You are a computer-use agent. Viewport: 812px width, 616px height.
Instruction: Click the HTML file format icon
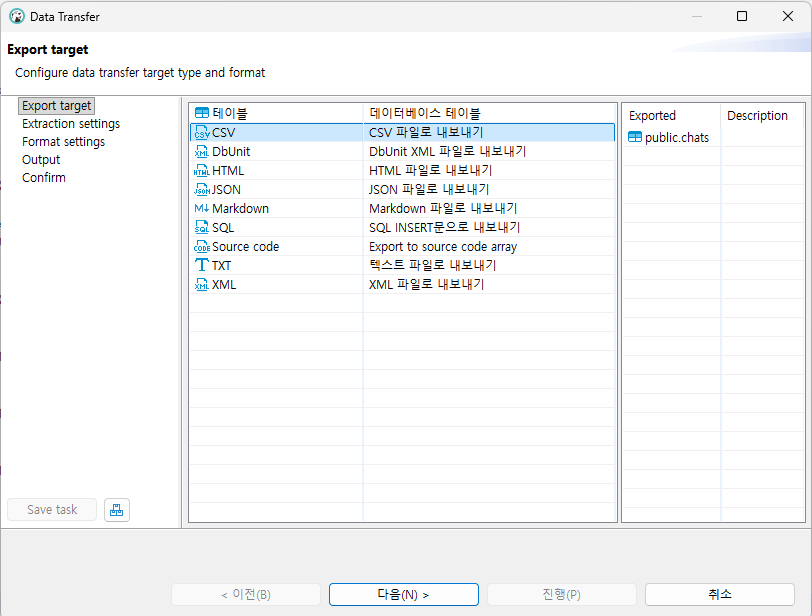(201, 171)
